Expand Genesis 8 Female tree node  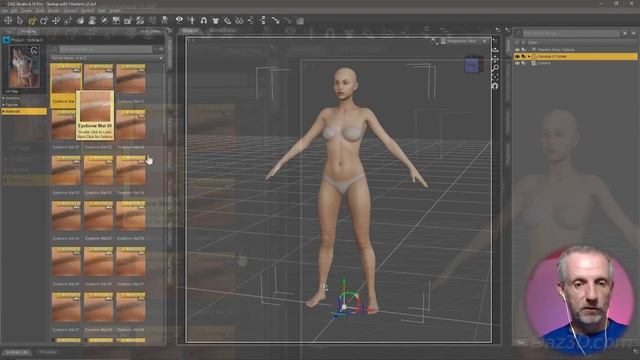[529, 56]
